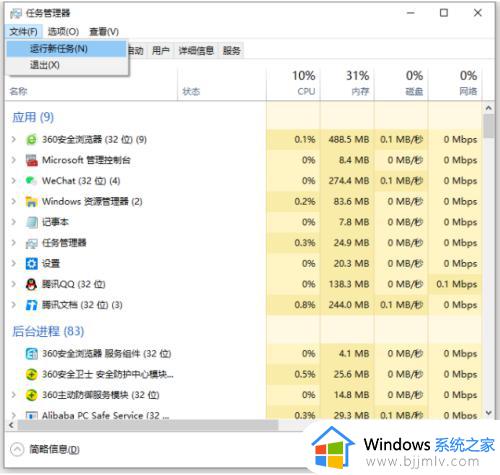Click the 腾讯QQ penguin icon
Image resolution: width=500 pixels, height=475 pixels.
(x=31, y=284)
